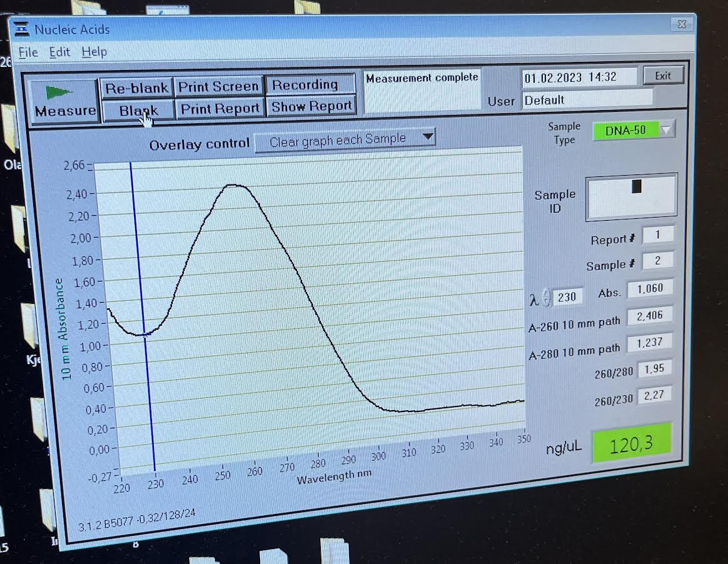The image size is (728, 564).
Task: Close the Nucleic Acids window
Action: pos(680,24)
